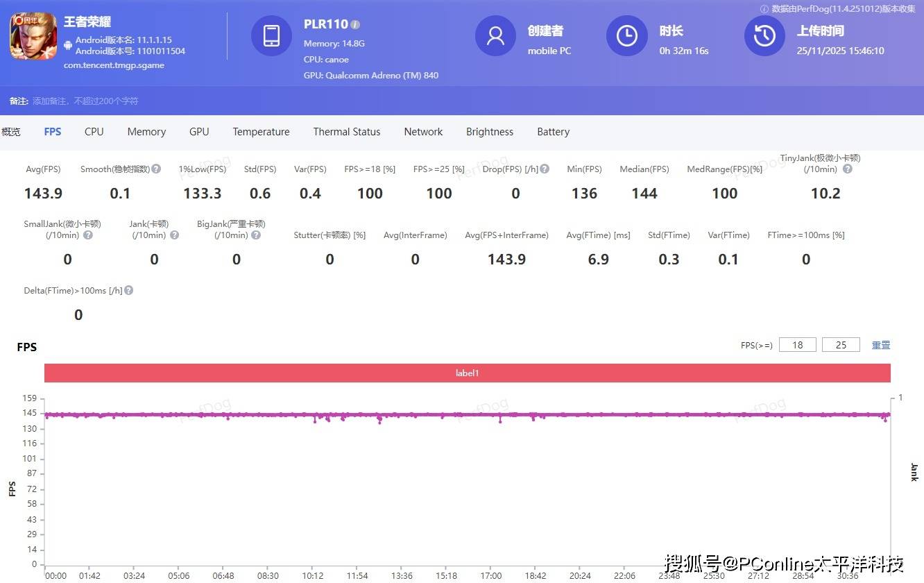Click the info icon beside PLR110
Screen dimensions: 924x583
pyautogui.click(x=355, y=24)
